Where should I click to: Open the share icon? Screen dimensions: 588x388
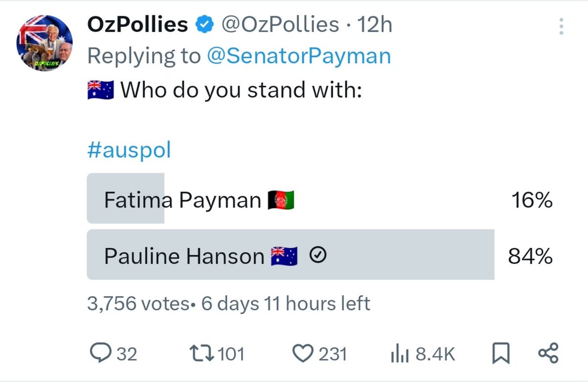[x=548, y=353]
